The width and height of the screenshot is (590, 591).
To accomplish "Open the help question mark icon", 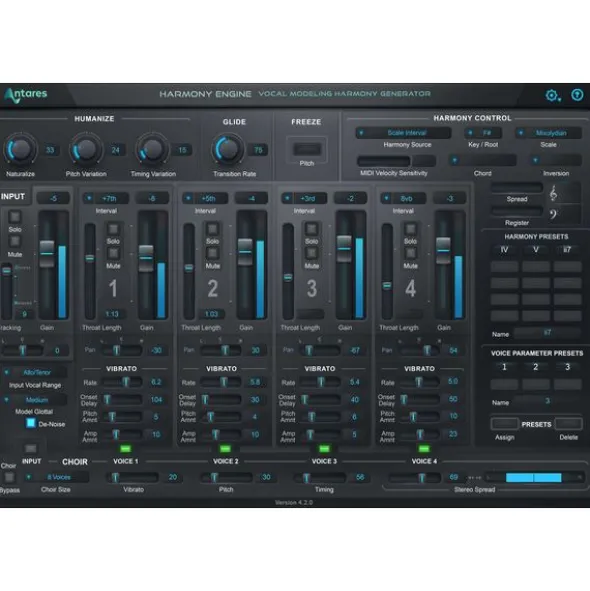I will (577, 95).
